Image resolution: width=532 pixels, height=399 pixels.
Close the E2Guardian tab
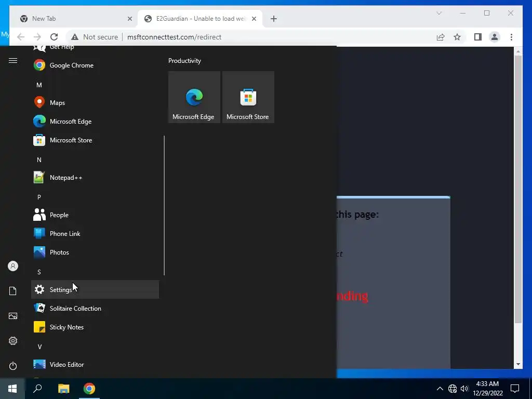[254, 19]
